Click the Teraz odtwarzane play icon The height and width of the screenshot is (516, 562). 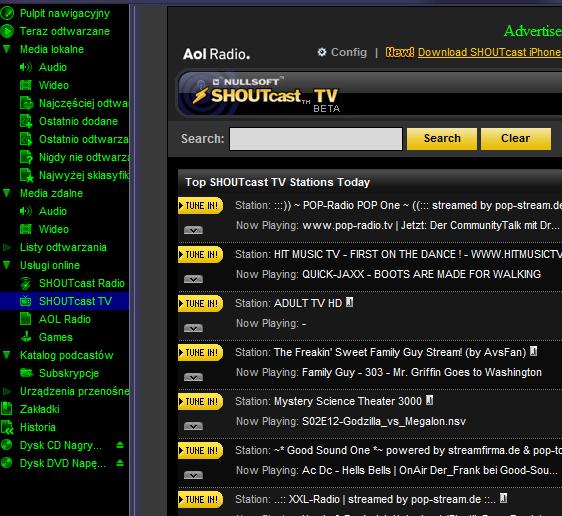coord(7,31)
